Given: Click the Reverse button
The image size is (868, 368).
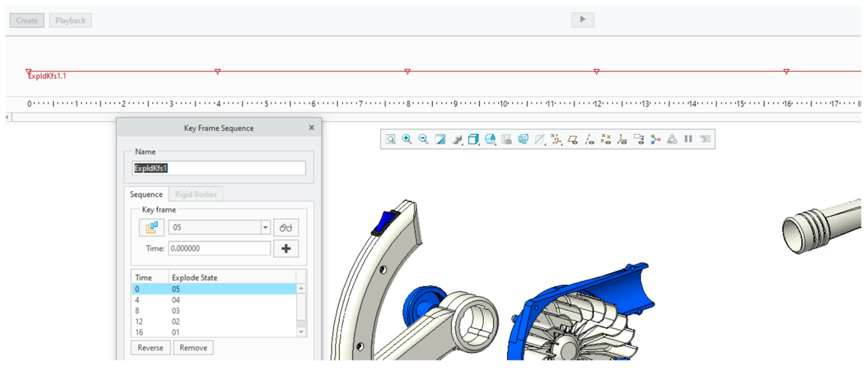Looking at the screenshot, I should [x=150, y=348].
